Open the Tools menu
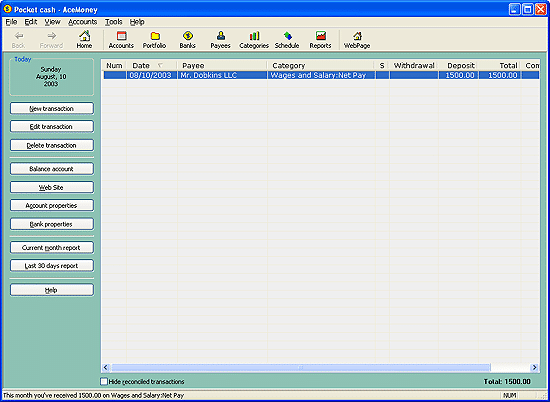Image resolution: width=550 pixels, height=402 pixels. [114, 22]
